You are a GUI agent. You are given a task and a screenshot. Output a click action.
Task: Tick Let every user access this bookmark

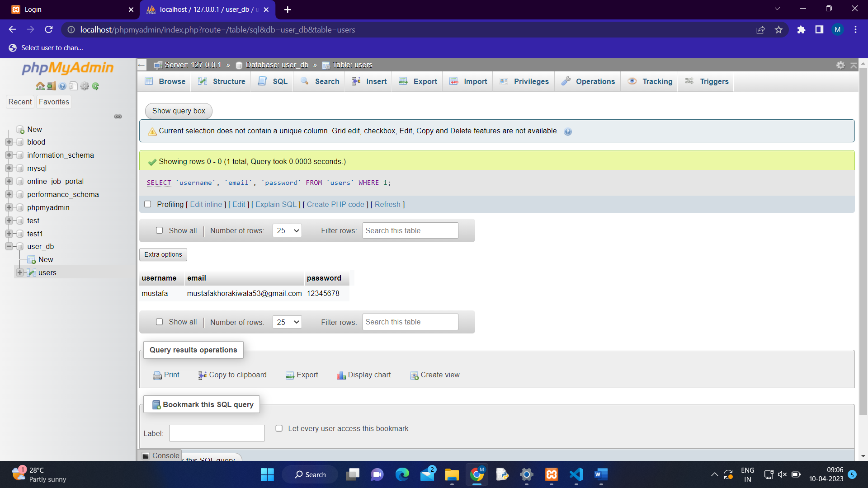(x=279, y=428)
